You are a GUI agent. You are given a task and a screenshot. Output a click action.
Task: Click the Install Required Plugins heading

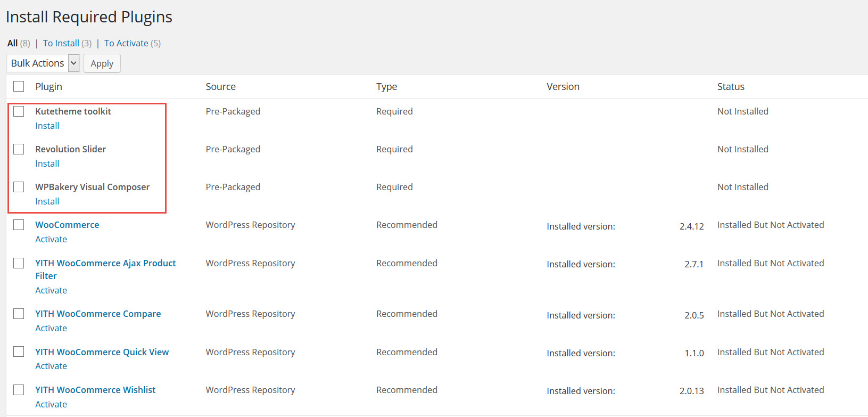tap(89, 17)
